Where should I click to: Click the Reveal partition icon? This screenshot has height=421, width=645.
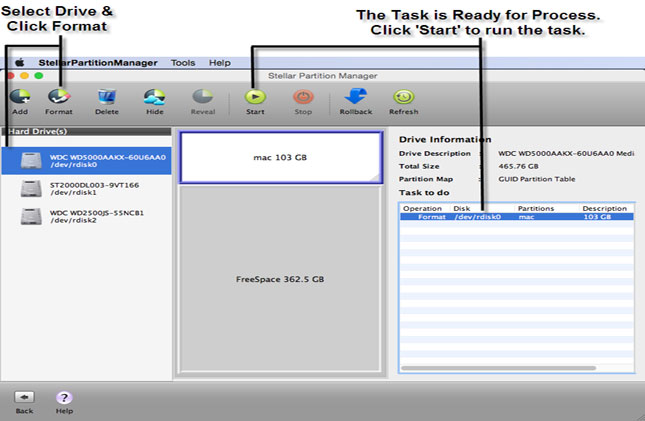203,97
